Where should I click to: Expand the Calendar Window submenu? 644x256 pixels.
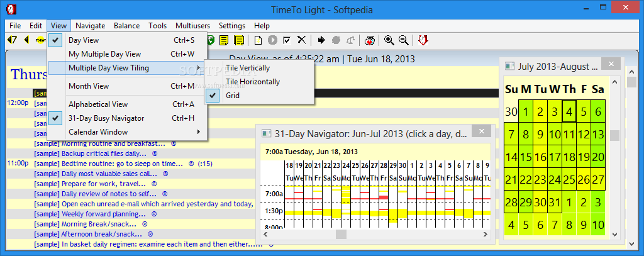(127, 132)
